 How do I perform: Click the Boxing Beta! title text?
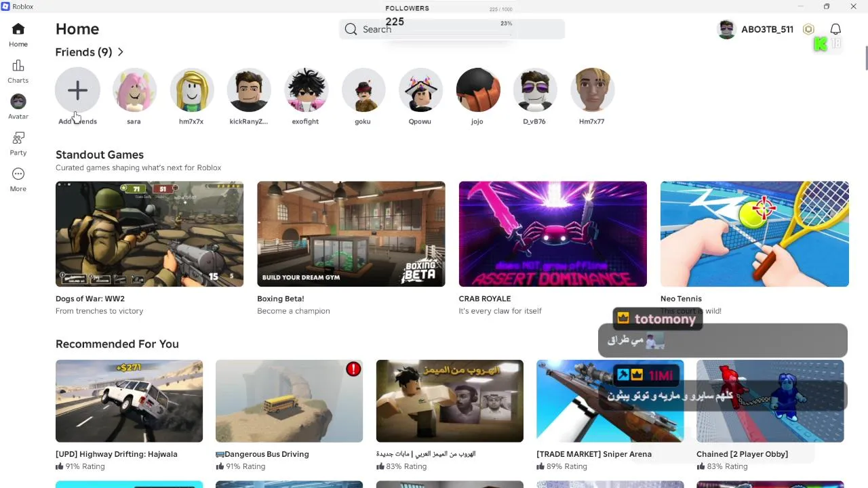(x=281, y=298)
